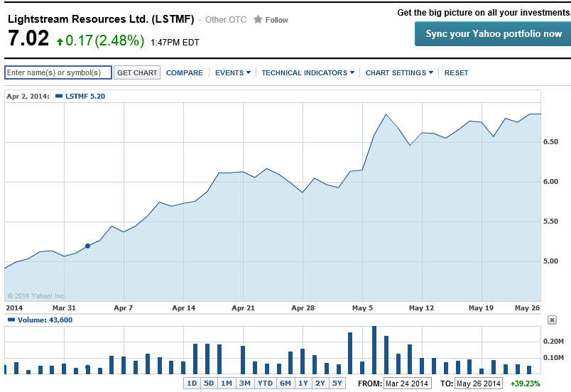Click the Volume: 43,600 label
Viewport: 571px width, 392px height.
(x=45, y=320)
